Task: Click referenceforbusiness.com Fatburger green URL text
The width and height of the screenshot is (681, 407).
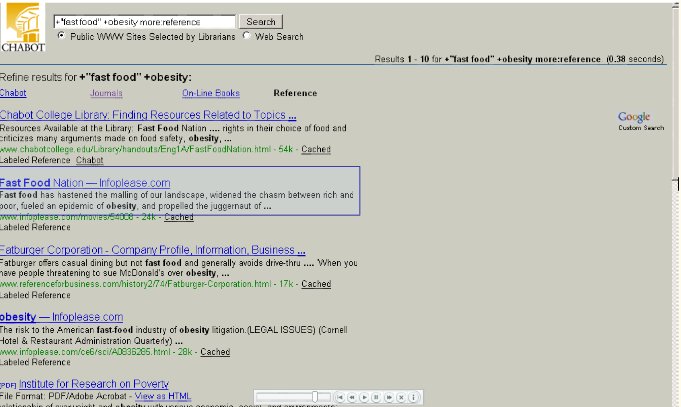Action: pos(136,284)
